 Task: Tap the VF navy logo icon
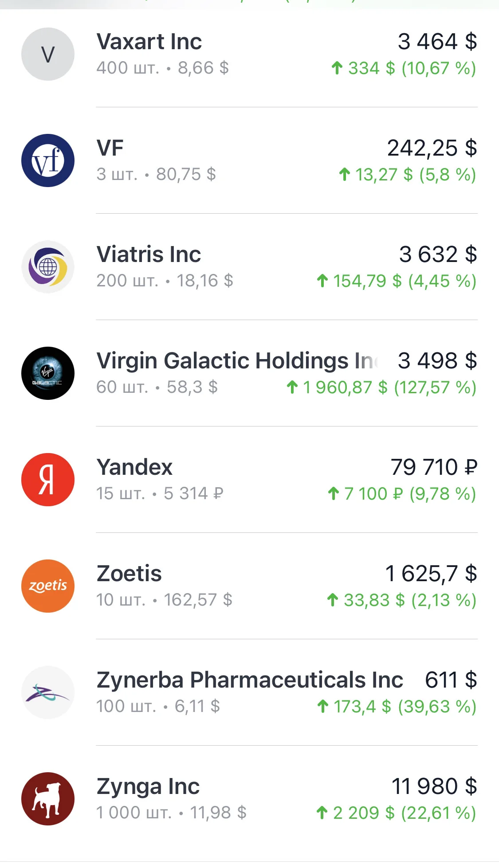tap(48, 160)
